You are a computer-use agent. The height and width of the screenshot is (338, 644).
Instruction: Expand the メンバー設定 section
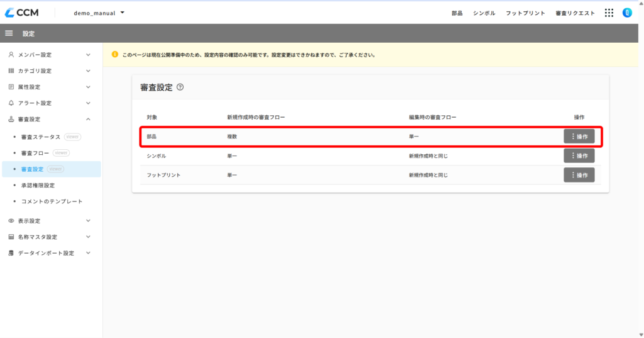click(88, 55)
